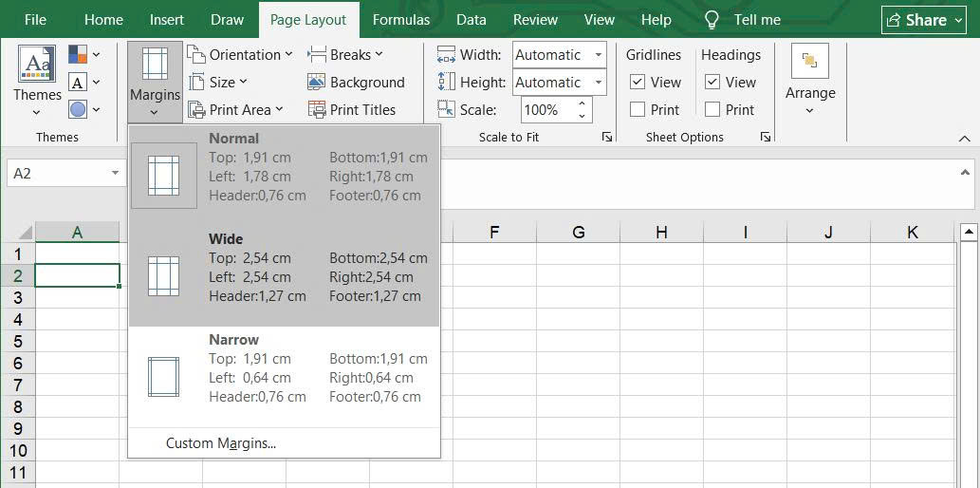Select column header G

tap(578, 233)
